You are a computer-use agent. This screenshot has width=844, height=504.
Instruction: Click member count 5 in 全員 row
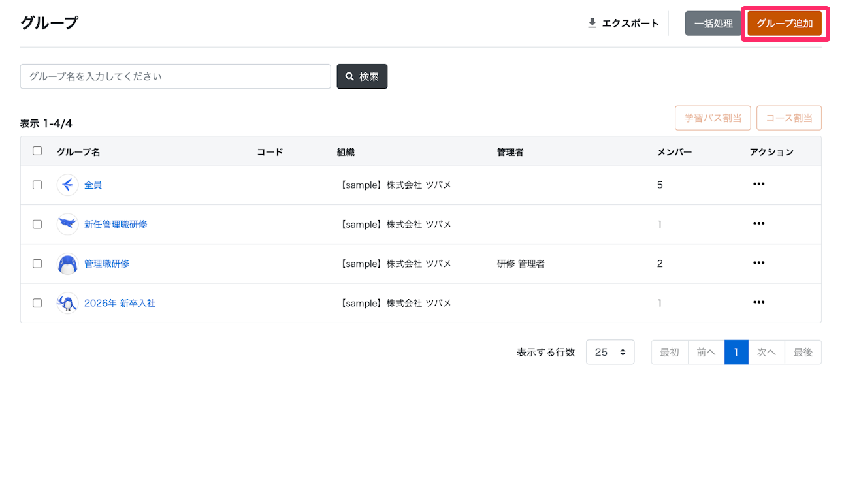pyautogui.click(x=660, y=185)
